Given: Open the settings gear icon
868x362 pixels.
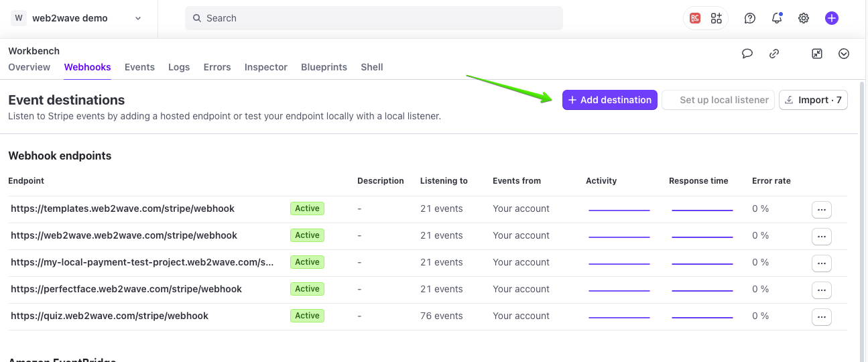Looking at the screenshot, I should pos(804,18).
